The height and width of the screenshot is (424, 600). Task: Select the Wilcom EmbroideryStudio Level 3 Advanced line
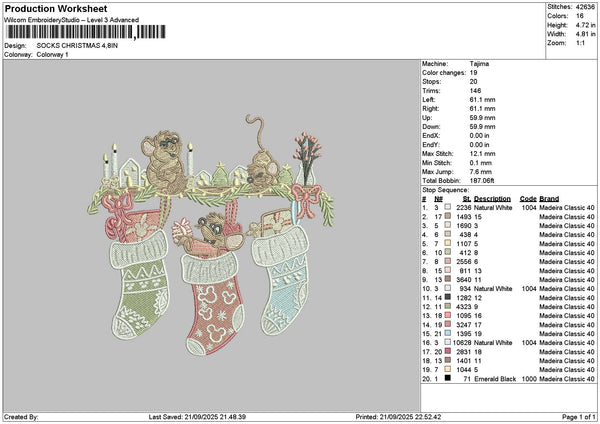point(72,20)
